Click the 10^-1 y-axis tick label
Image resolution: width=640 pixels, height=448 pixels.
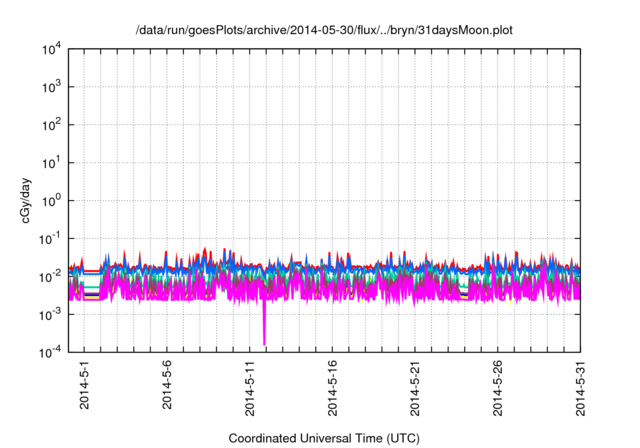[x=52, y=238]
